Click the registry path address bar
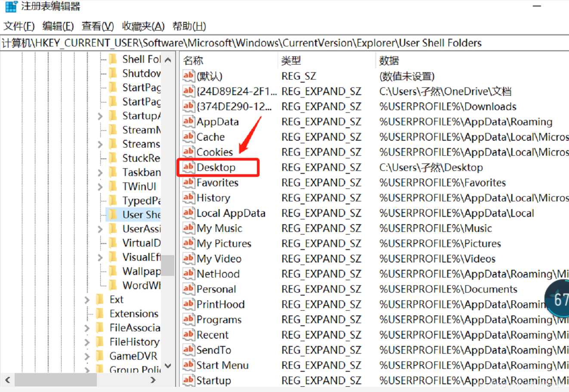 point(284,43)
